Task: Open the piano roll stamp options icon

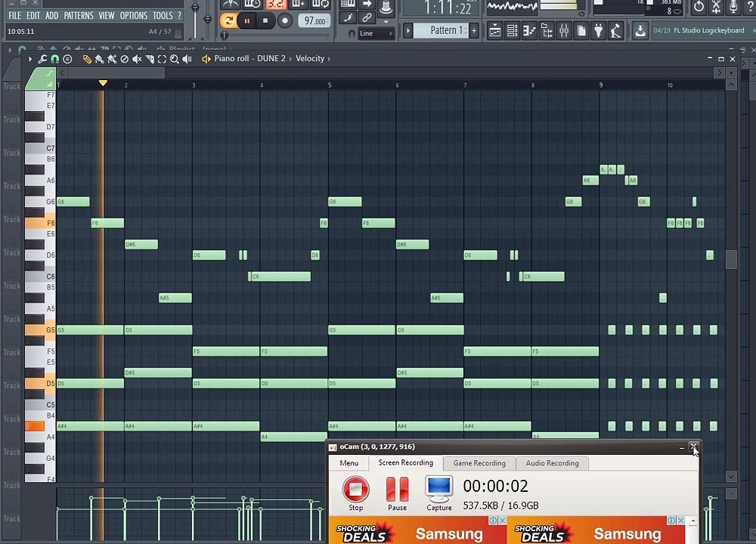Action: (67, 59)
